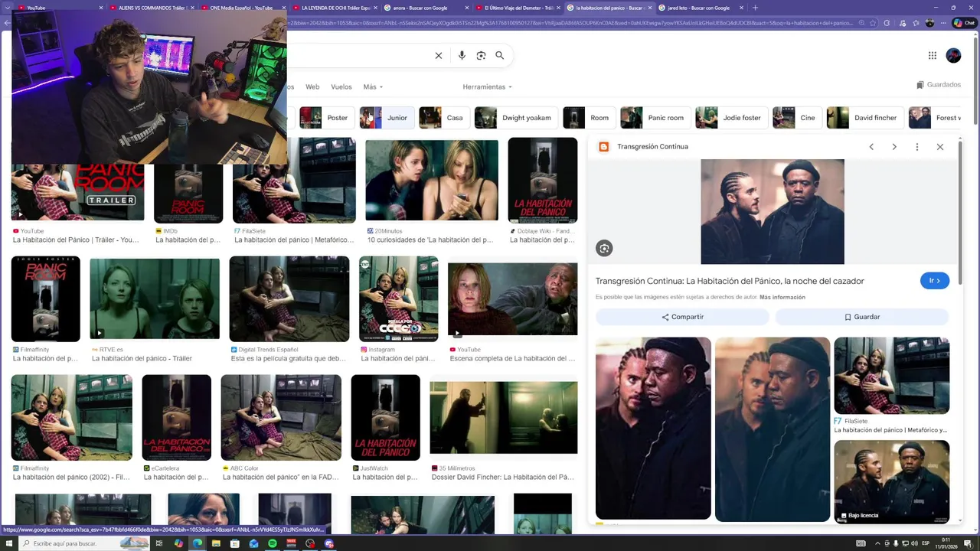Open the RTVE.es Tráiler image result
The height and width of the screenshot is (551, 980).
click(155, 298)
